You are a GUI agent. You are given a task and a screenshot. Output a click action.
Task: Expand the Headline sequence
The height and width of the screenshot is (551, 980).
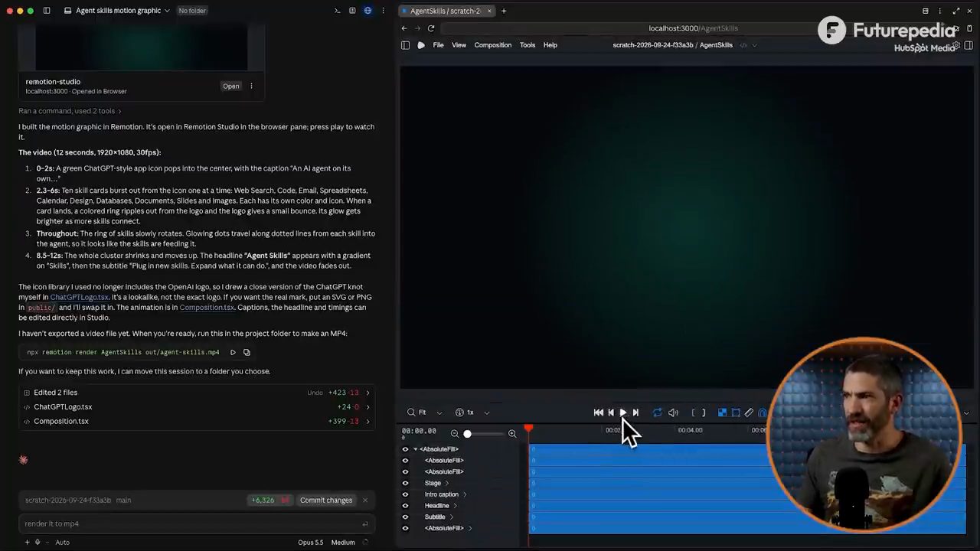(x=455, y=506)
